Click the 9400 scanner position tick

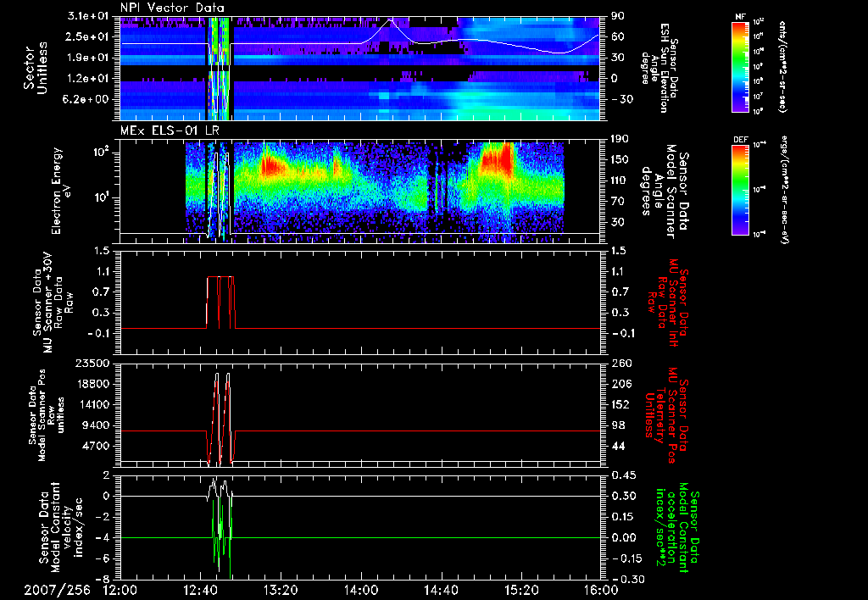coord(97,425)
